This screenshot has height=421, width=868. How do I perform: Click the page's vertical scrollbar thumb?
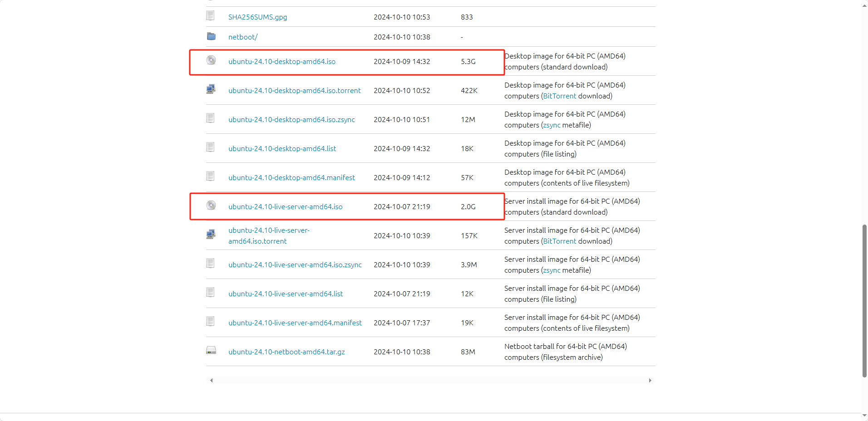864,300
